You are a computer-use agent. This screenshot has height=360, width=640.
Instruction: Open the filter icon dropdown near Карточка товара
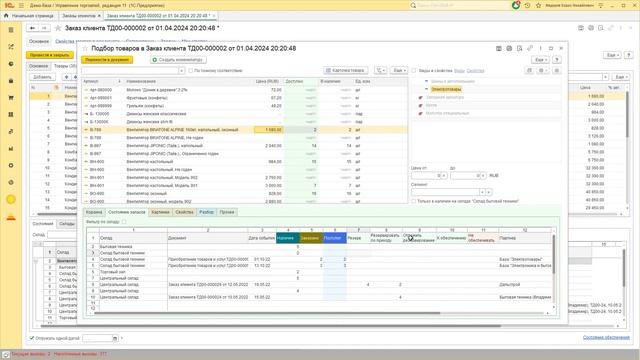click(380, 70)
